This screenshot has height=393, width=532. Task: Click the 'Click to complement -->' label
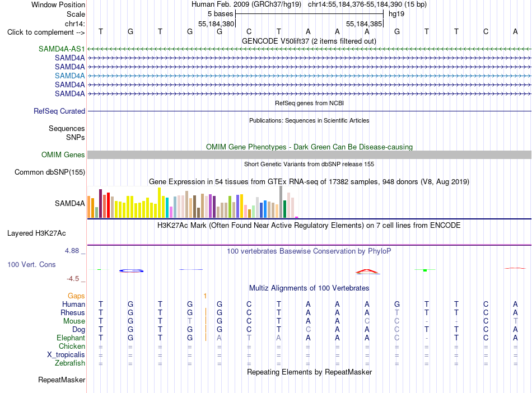[x=46, y=32]
